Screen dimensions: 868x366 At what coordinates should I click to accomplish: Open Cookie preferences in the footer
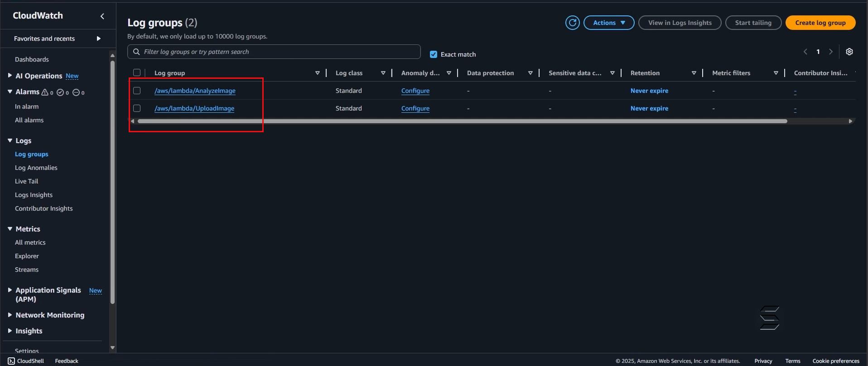(836, 361)
